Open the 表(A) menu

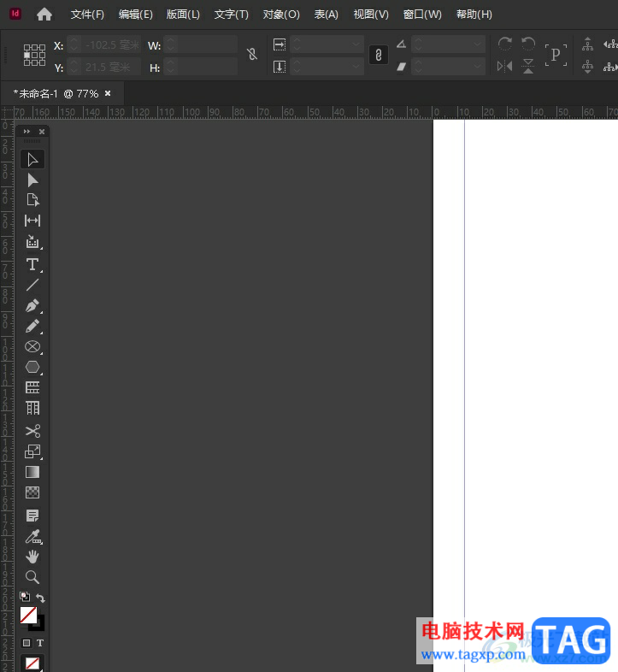click(x=327, y=15)
